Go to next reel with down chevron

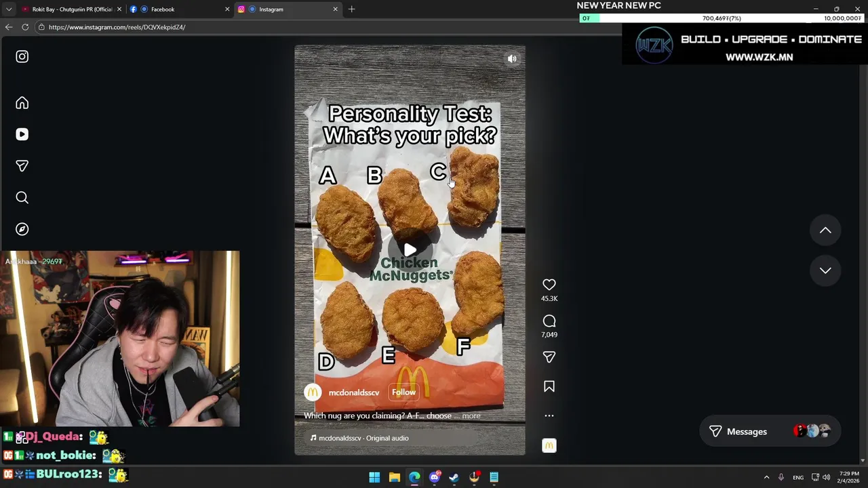(825, 270)
